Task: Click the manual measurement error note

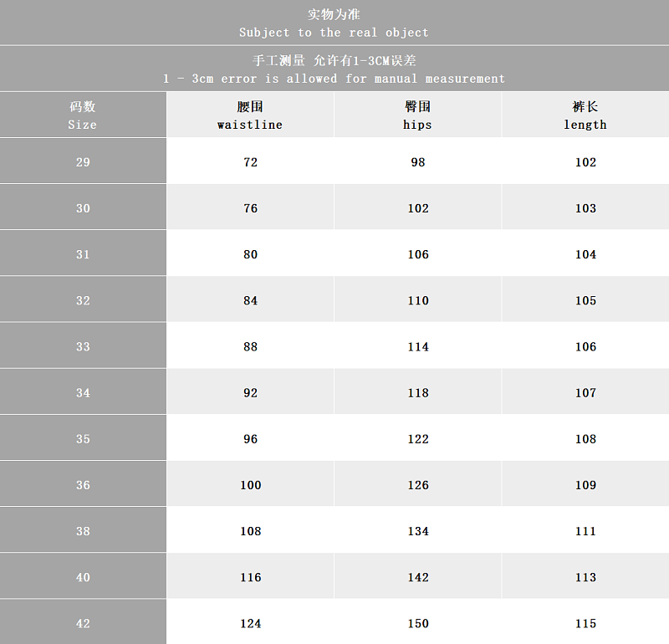Action: pyautogui.click(x=334, y=69)
